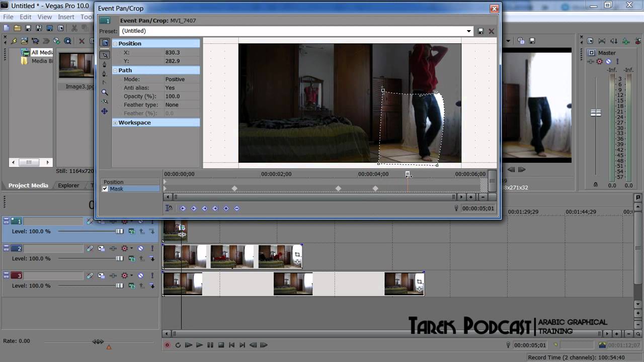Image resolution: width=644 pixels, height=362 pixels.
Task: Jump to First Keyframe
Action: [183, 208]
